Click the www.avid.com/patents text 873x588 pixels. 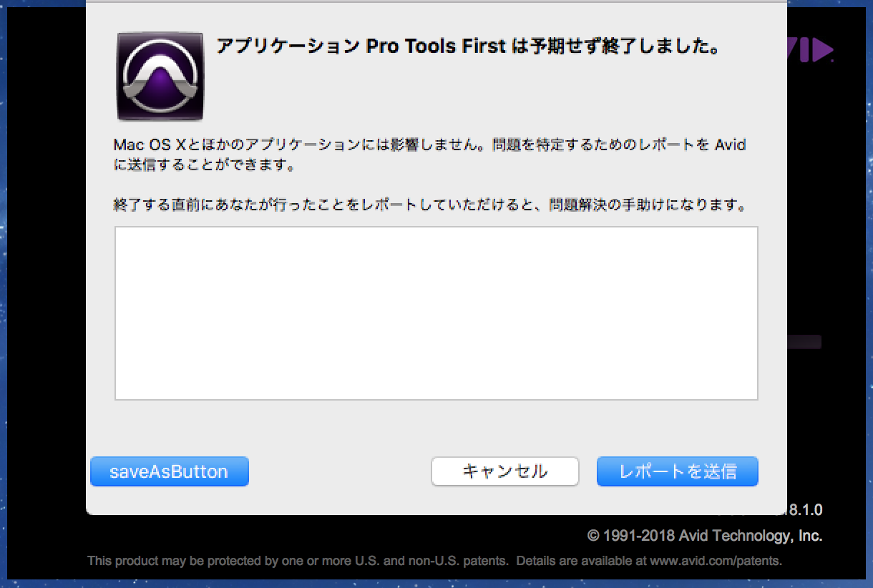click(716, 561)
